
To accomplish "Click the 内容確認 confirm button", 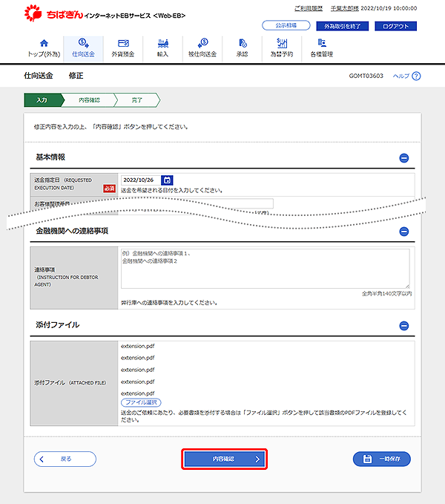I will (225, 459).
